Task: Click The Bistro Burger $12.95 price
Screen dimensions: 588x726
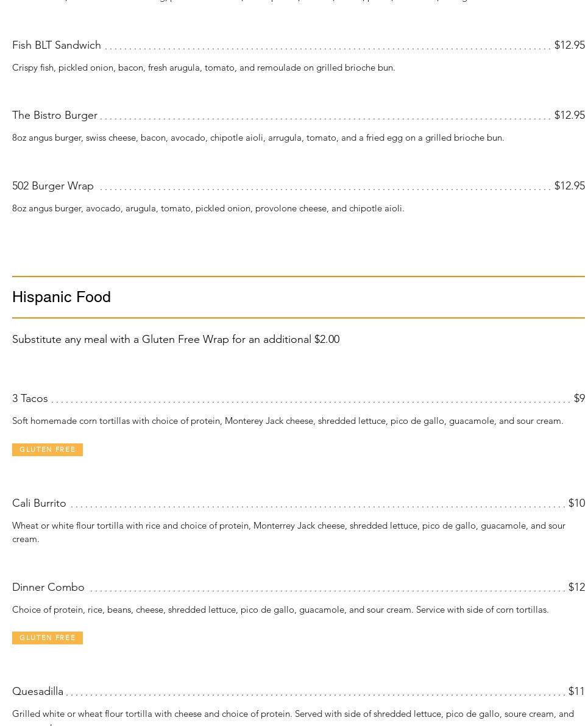Action: click(x=569, y=115)
